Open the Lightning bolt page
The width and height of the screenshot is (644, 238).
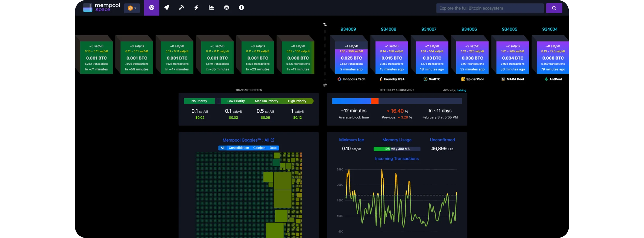pyautogui.click(x=196, y=8)
